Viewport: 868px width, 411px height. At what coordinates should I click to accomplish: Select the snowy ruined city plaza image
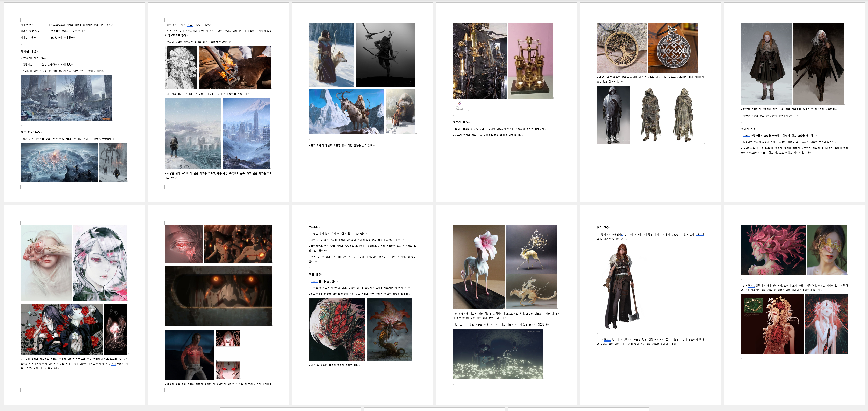(66, 98)
